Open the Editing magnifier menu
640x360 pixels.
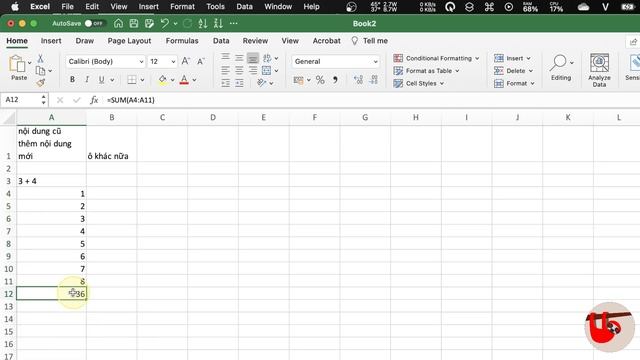tap(561, 67)
